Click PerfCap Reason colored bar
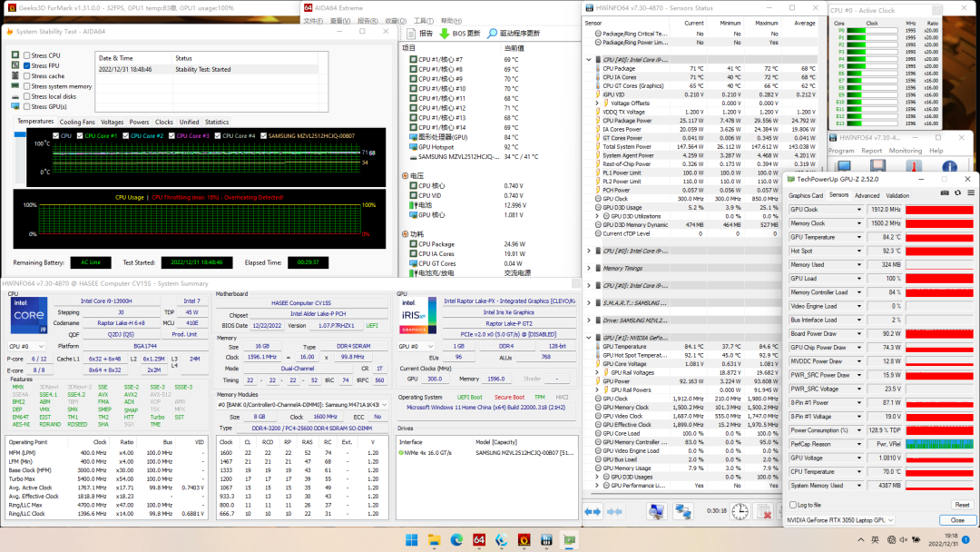This screenshot has width=980, height=552. point(939,445)
